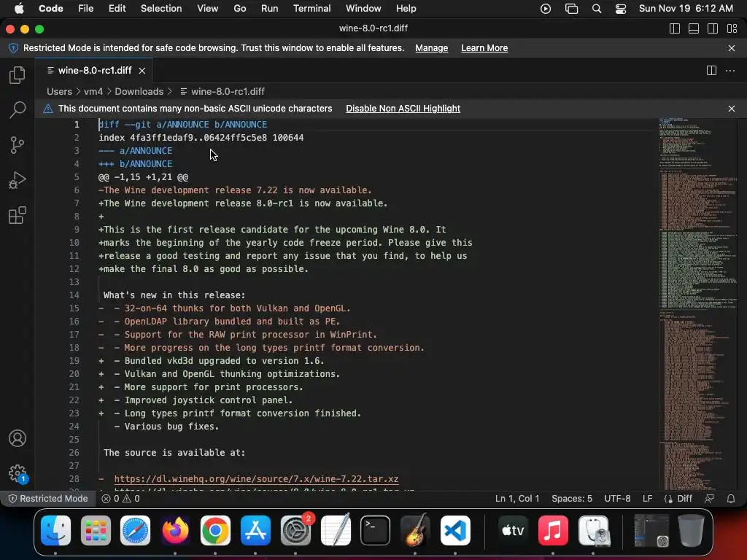Open Safari from the Dock
Image resolution: width=747 pixels, height=560 pixels.
coord(135,530)
